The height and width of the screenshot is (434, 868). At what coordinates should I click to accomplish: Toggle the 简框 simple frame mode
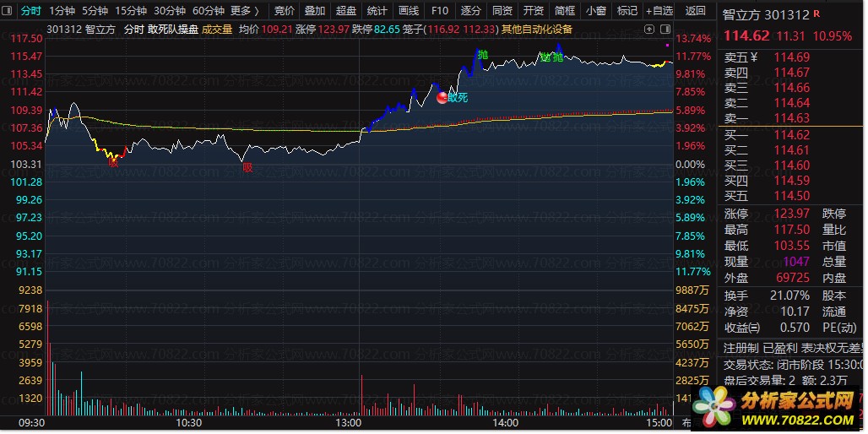(x=565, y=10)
